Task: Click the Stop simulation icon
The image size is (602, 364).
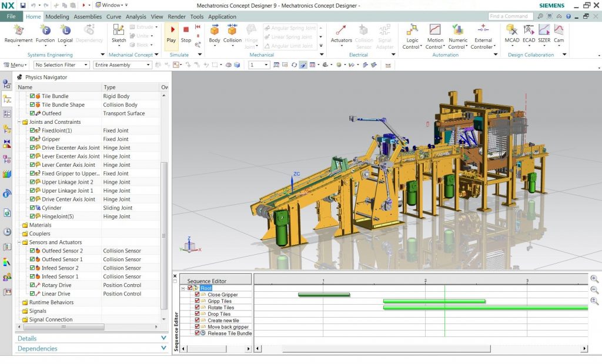Action: click(x=186, y=30)
